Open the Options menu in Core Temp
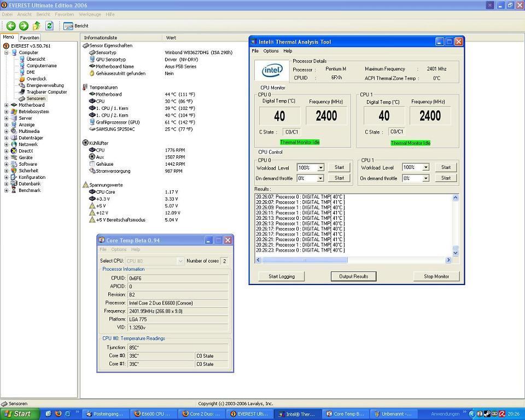The height and width of the screenshot is (420, 525). 119,249
